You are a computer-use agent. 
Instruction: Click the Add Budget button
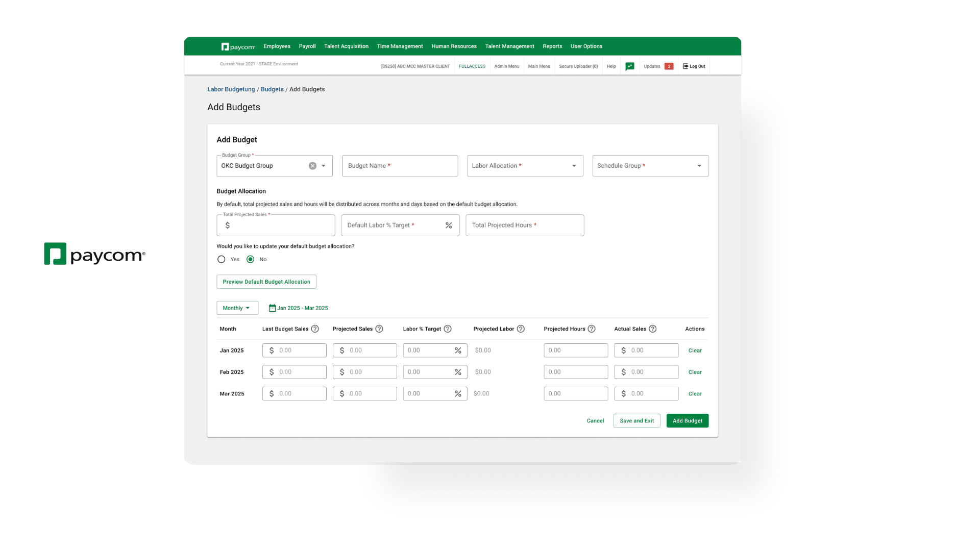[687, 421]
